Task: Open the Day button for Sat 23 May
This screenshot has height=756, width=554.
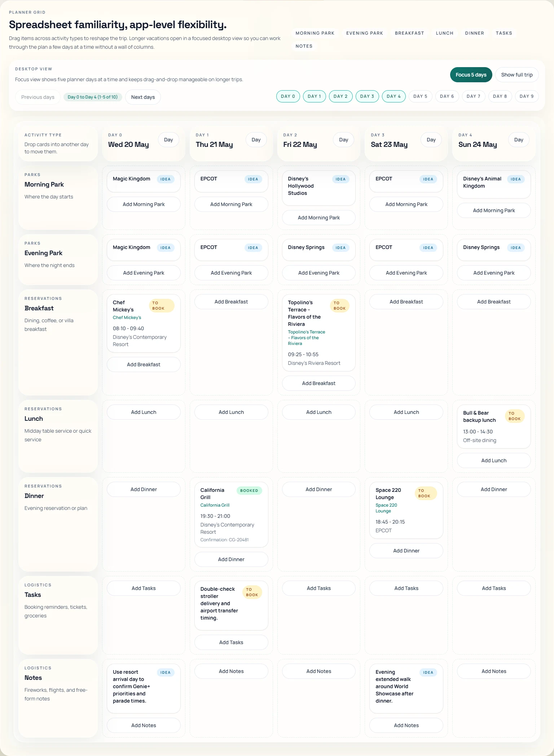Action: click(431, 140)
